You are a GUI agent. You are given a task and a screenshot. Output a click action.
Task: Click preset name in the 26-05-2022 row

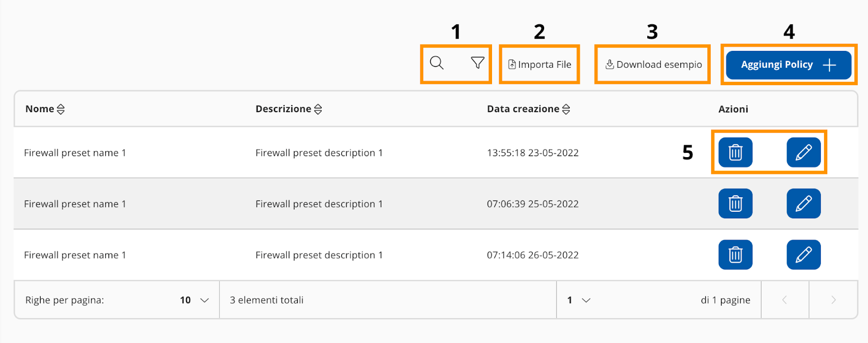pyautogui.click(x=75, y=255)
